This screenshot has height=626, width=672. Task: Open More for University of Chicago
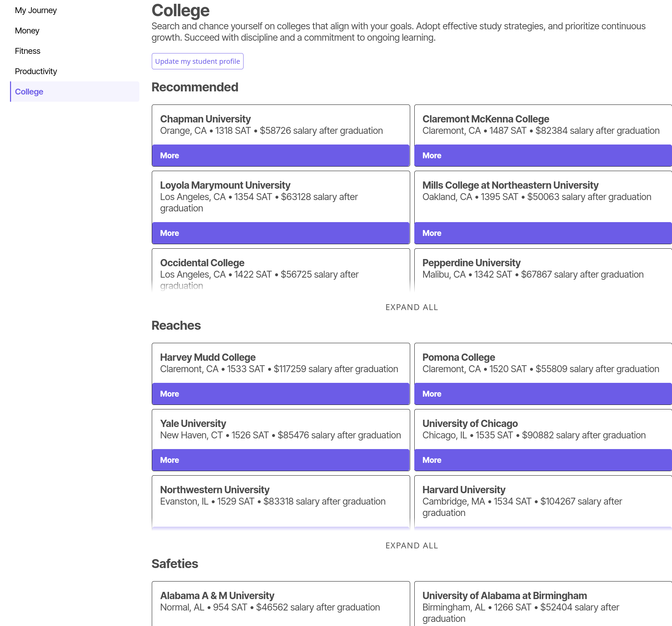(543, 460)
